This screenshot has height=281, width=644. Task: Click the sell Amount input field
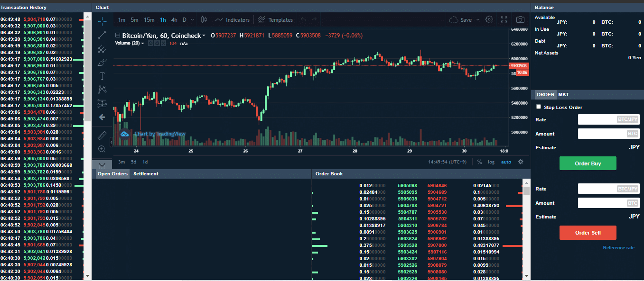click(609, 203)
